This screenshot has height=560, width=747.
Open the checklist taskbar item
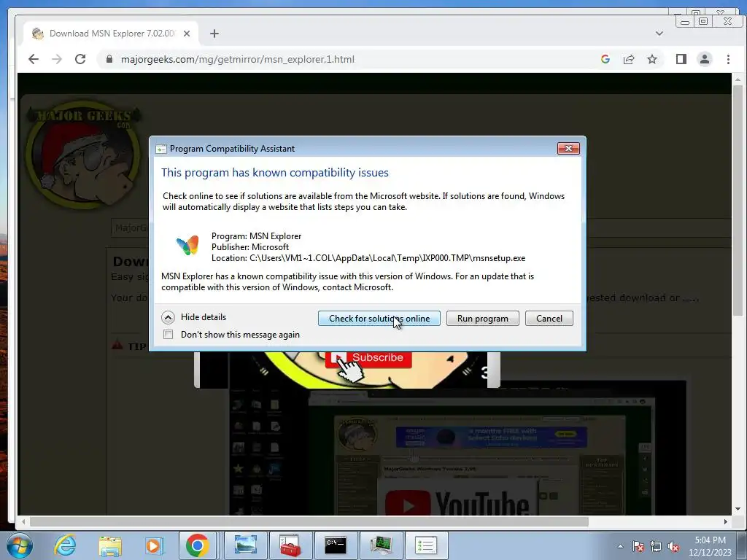[x=426, y=545]
